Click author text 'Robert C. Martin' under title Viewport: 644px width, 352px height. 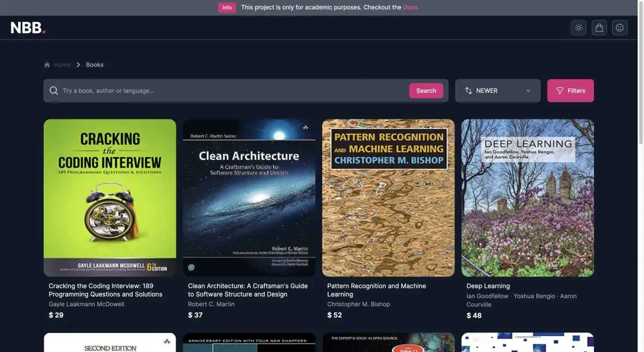point(211,304)
